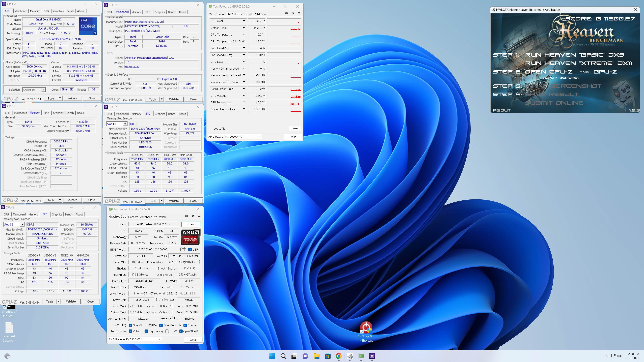Image resolution: width=644 pixels, height=362 pixels.
Task: Expand the Tools arrow in CPU-Z Mainboard window
Action: (162, 99)
